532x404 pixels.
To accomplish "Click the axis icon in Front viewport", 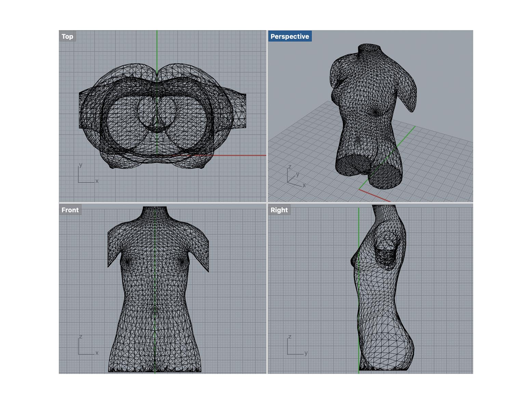I will [88, 345].
